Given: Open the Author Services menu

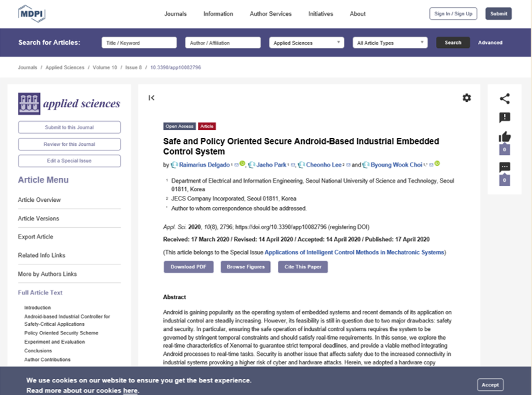Looking at the screenshot, I should [x=270, y=14].
